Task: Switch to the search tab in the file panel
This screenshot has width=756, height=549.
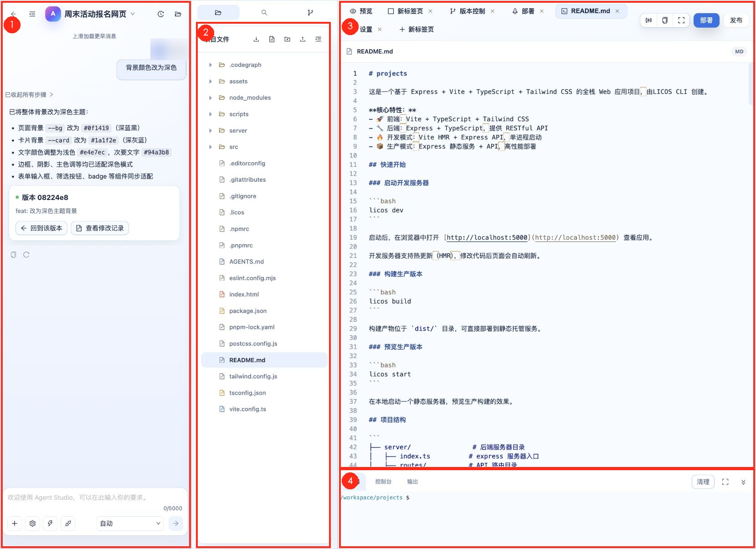Action: (264, 12)
